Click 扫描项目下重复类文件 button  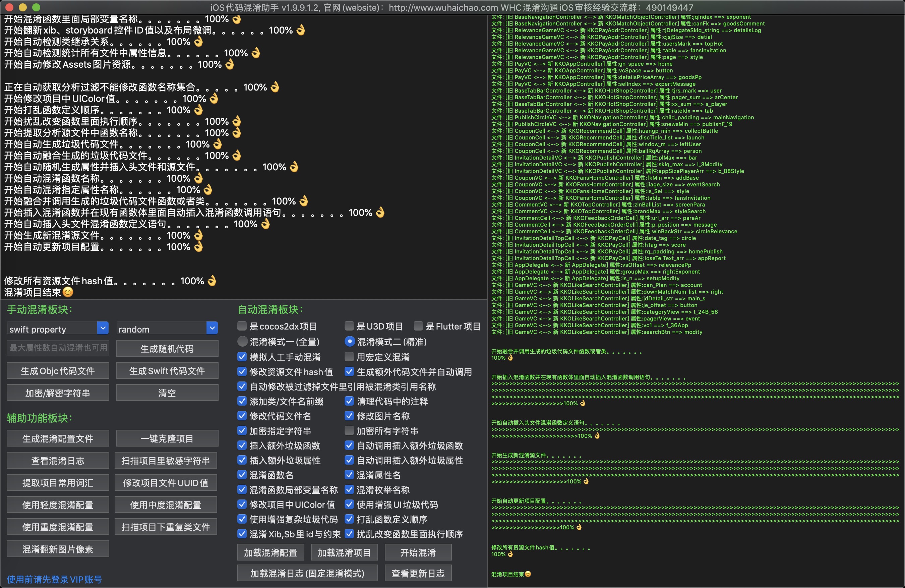[x=166, y=526]
